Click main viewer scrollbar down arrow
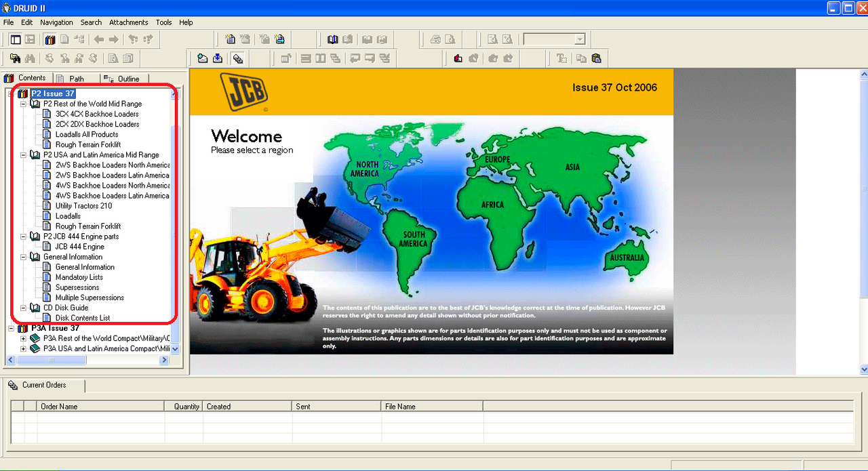Viewport: 868px width, 471px height. coord(864,369)
